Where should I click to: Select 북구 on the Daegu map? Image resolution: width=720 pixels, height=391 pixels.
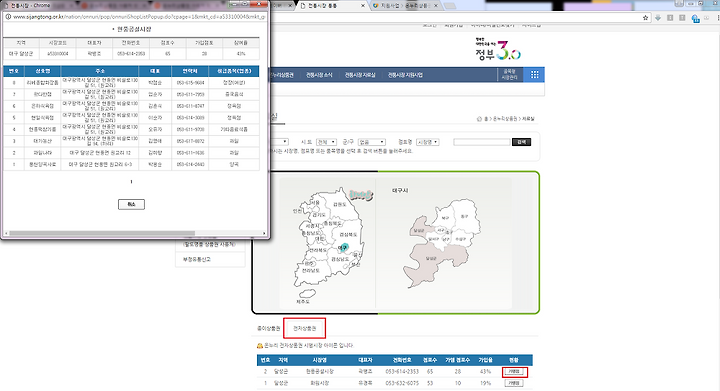[445, 218]
